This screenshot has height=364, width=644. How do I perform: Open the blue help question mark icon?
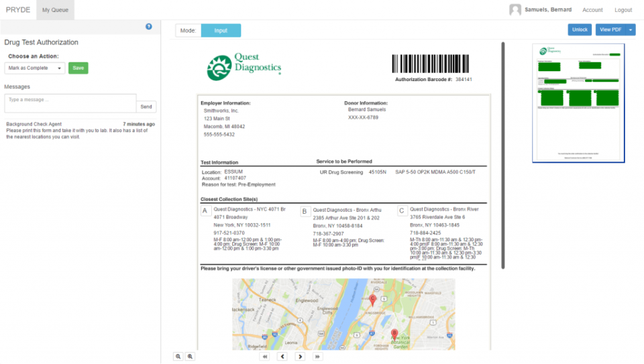point(149,27)
